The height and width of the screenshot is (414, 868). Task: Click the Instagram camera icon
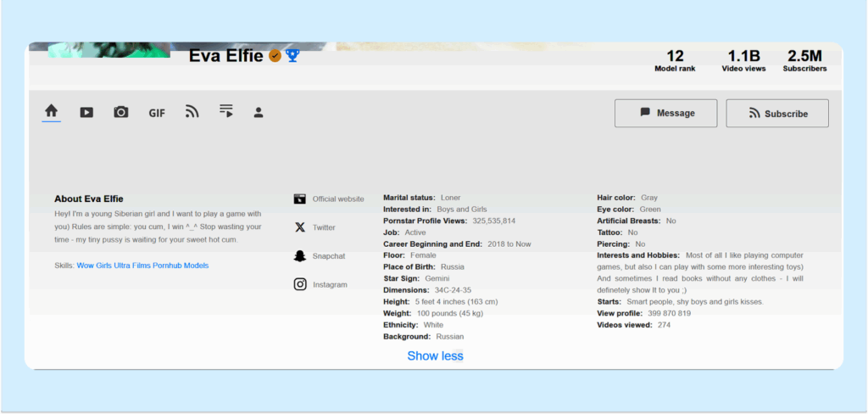click(300, 284)
